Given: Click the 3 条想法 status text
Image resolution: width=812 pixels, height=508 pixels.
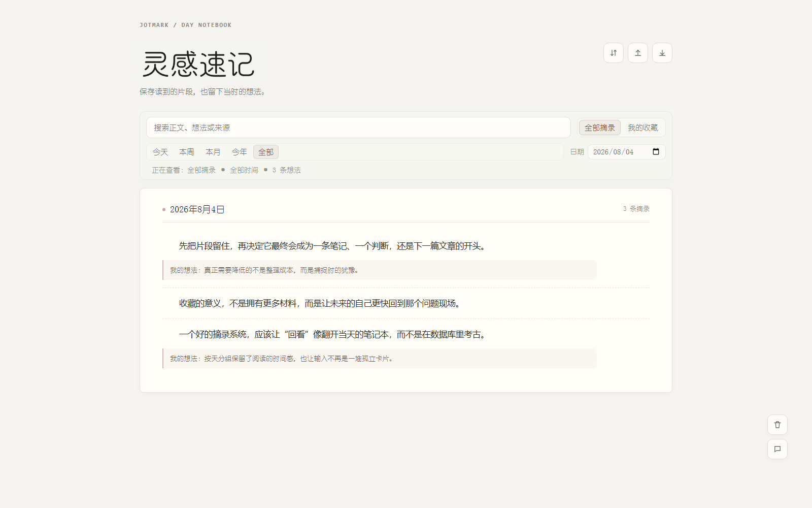Looking at the screenshot, I should (287, 170).
